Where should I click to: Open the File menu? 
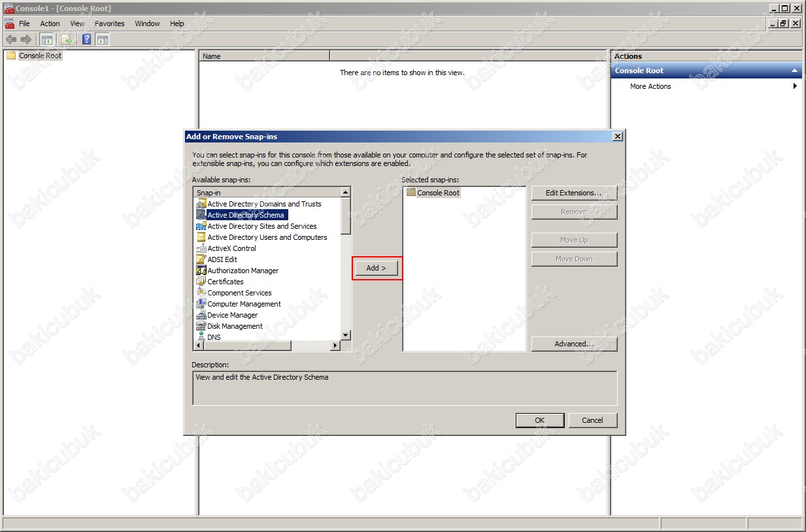(x=25, y=24)
